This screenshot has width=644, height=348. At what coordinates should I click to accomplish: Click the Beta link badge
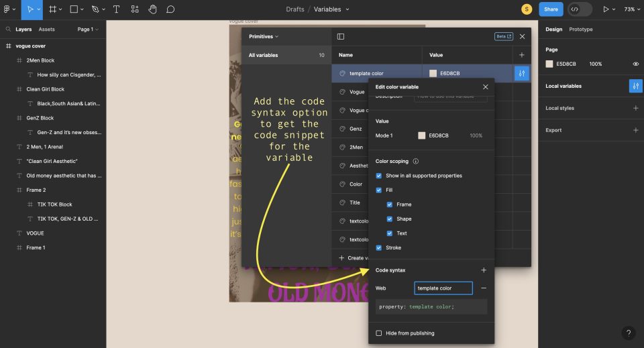[x=504, y=36]
